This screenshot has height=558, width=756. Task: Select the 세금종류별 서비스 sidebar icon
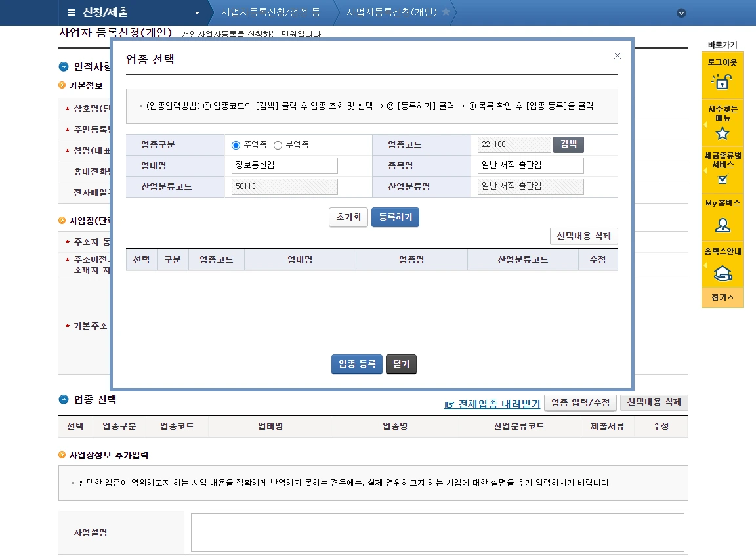coord(722,178)
